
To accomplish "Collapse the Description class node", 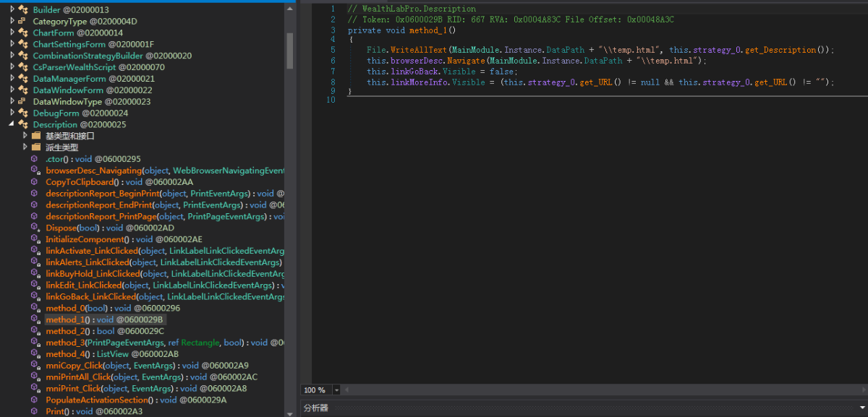I will point(12,124).
